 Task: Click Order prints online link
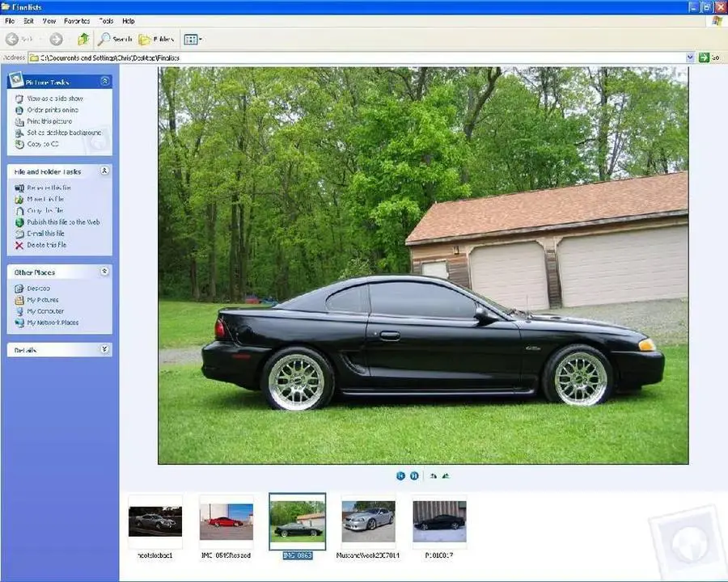pos(53,110)
